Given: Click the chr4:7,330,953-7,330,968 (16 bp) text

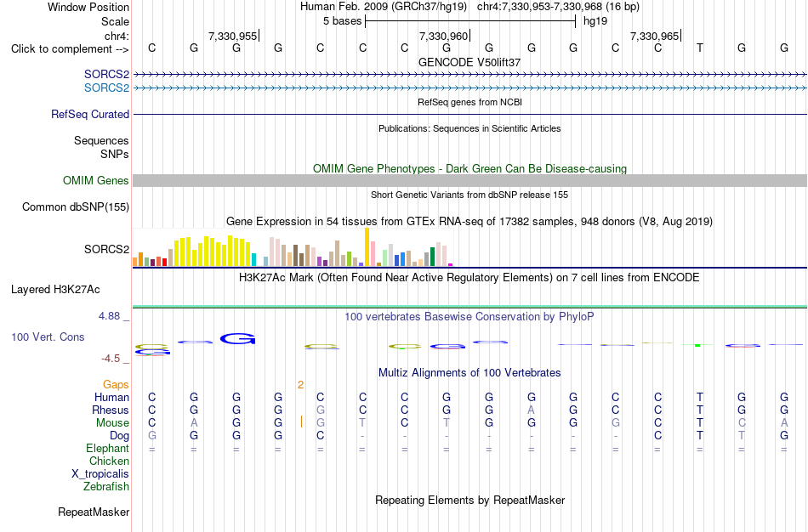Looking at the screenshot, I should 558,7.
